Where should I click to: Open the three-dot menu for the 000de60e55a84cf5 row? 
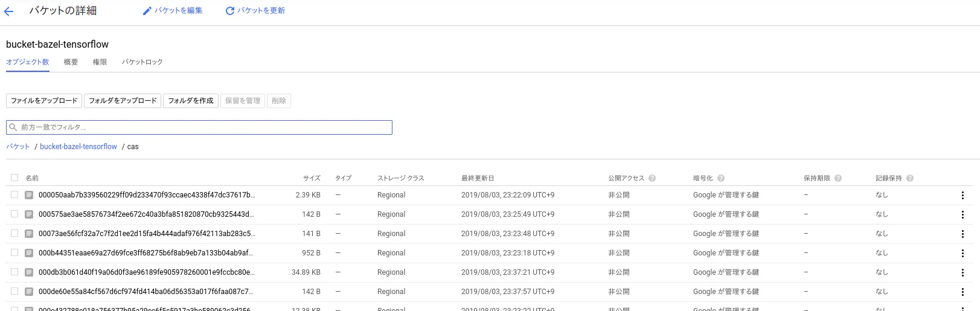962,292
